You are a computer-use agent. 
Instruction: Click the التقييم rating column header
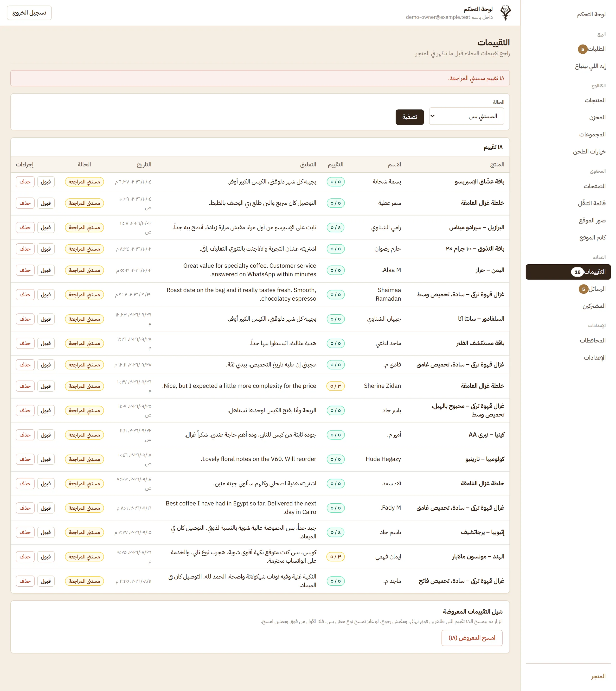pos(335,164)
